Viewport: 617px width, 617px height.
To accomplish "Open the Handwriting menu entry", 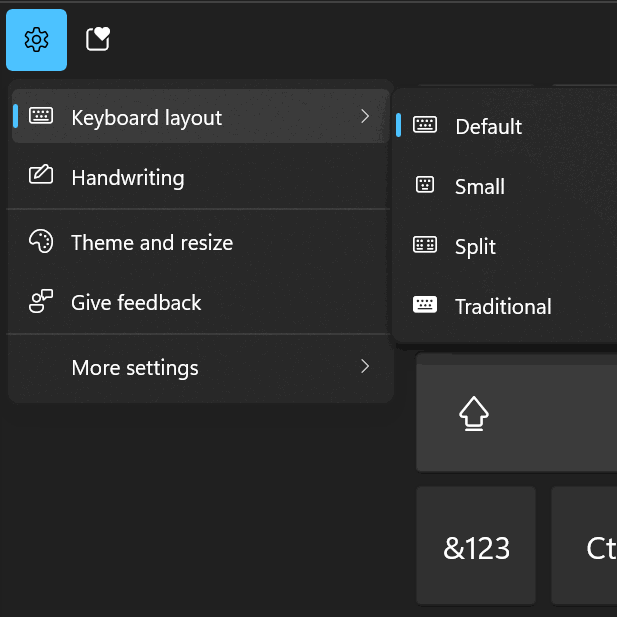I will (201, 176).
